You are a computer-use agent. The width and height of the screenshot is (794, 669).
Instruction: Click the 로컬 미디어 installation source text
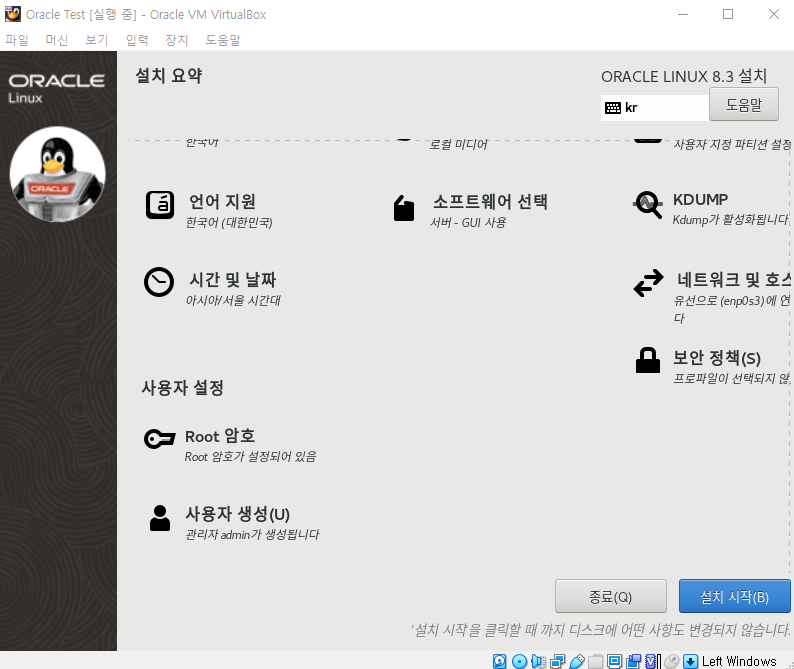pyautogui.click(x=458, y=145)
